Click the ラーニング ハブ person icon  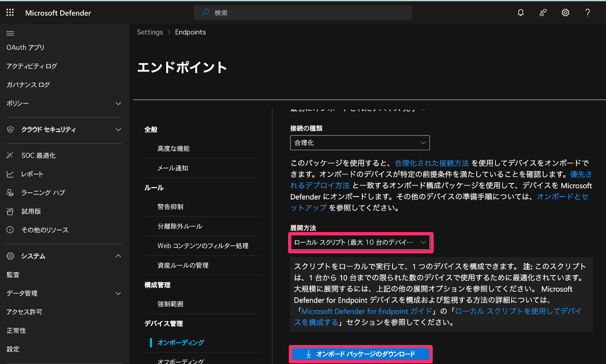[x=10, y=193]
